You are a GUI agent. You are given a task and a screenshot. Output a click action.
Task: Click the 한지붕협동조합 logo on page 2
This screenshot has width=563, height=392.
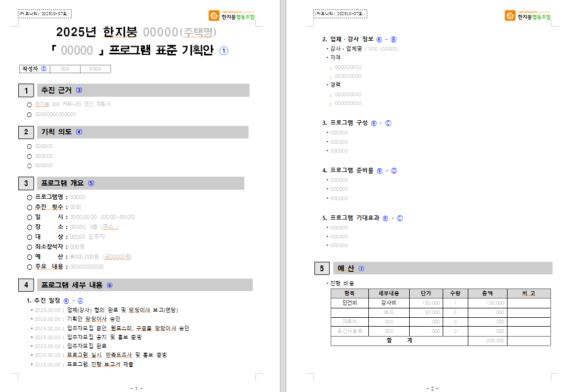coord(528,16)
